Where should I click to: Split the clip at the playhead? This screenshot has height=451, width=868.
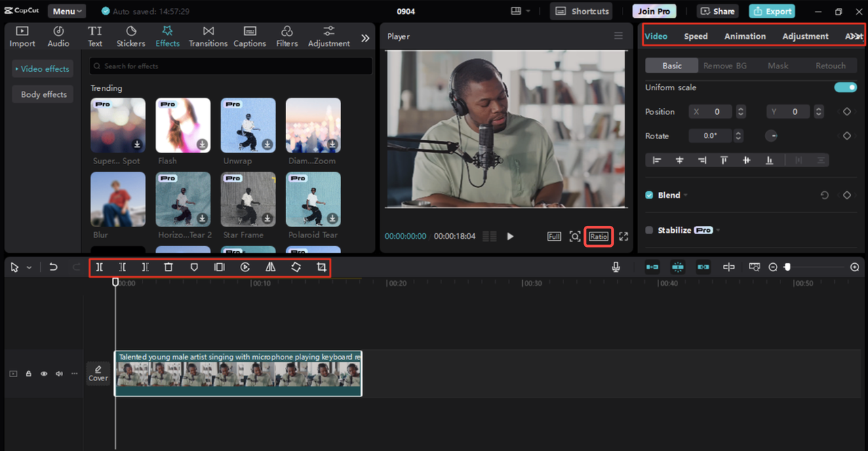click(99, 267)
